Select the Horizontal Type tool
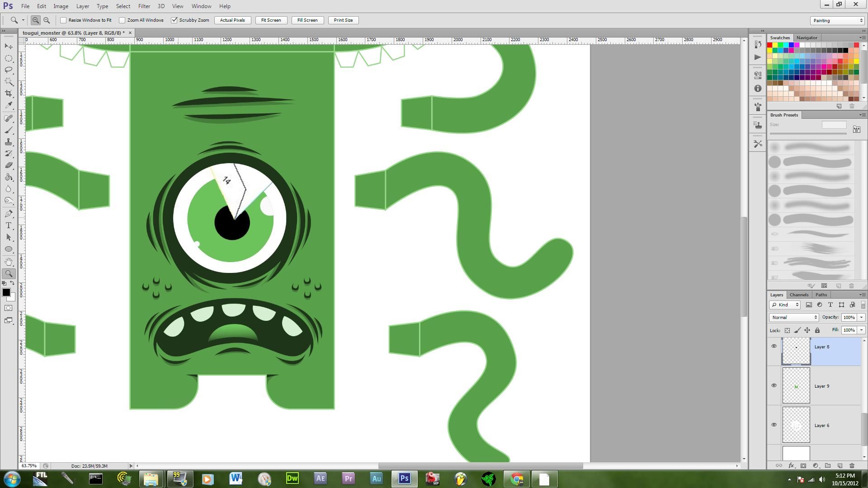The height and width of the screenshot is (488, 868). pos(8,225)
